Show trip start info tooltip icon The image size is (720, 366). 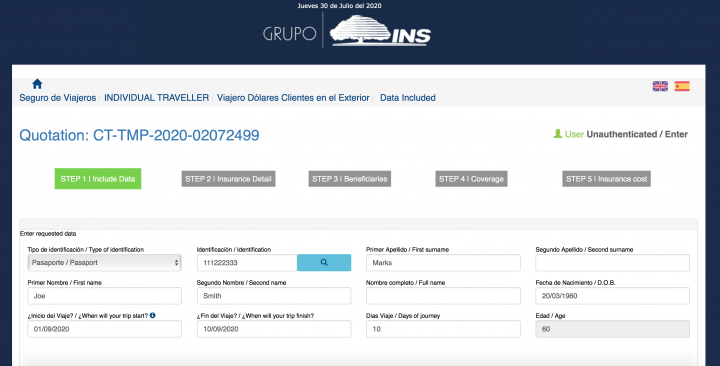[152, 315]
